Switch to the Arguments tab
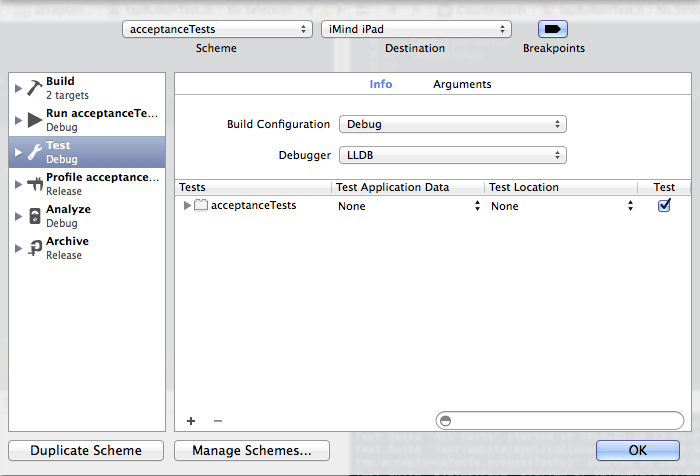 click(462, 84)
